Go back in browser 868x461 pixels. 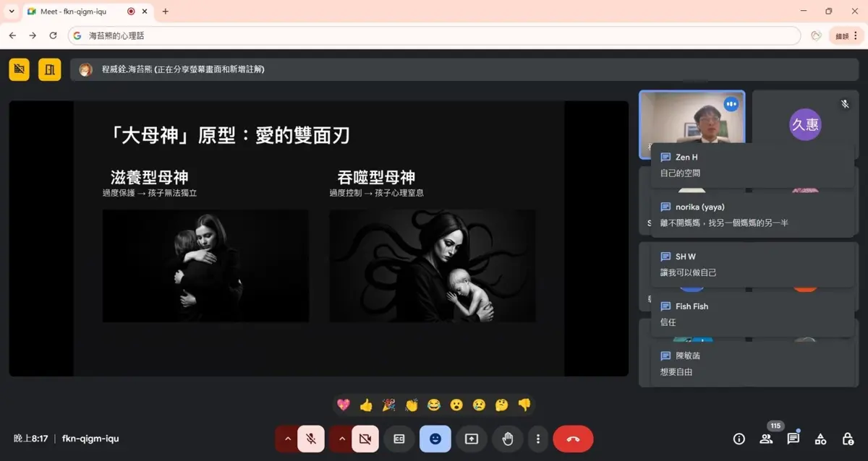(x=12, y=35)
